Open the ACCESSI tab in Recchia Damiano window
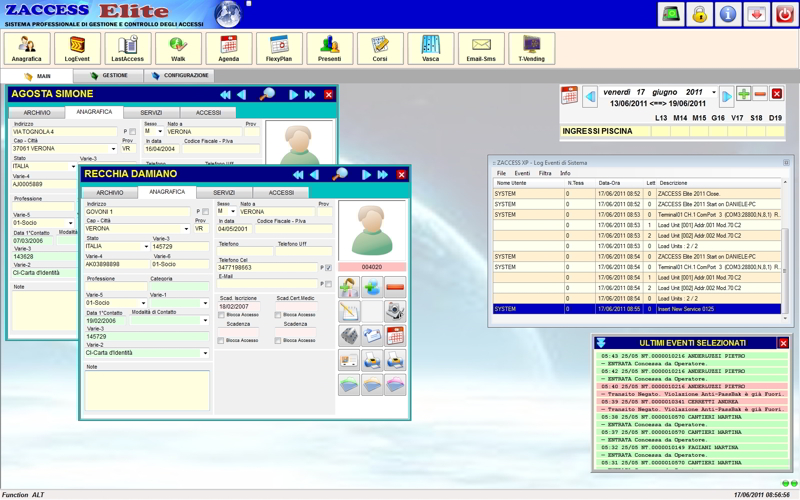Image resolution: width=800 pixels, height=500 pixels. (x=281, y=193)
